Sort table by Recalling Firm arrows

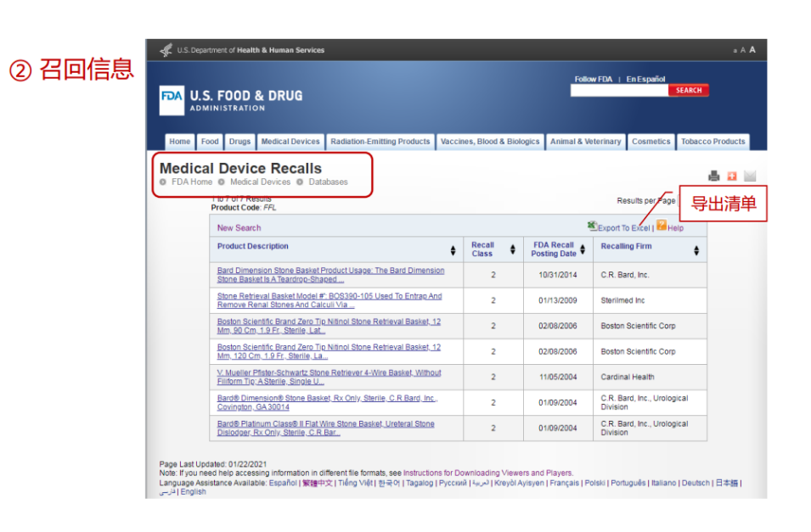696,250
